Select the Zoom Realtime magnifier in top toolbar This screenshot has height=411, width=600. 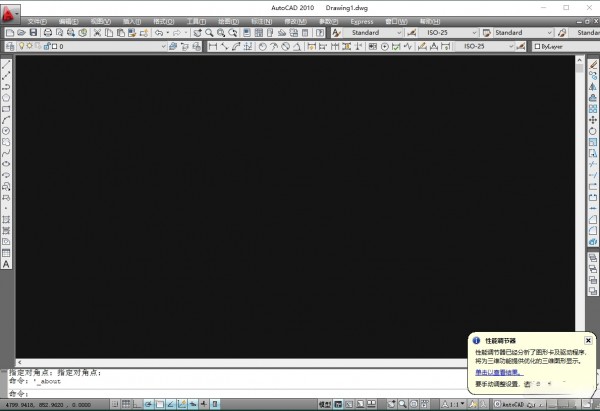pos(209,33)
